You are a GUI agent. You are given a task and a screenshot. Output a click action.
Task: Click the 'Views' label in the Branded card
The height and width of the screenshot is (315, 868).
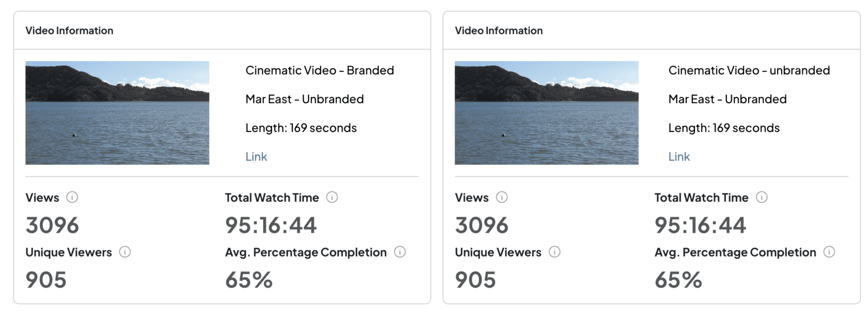point(42,198)
